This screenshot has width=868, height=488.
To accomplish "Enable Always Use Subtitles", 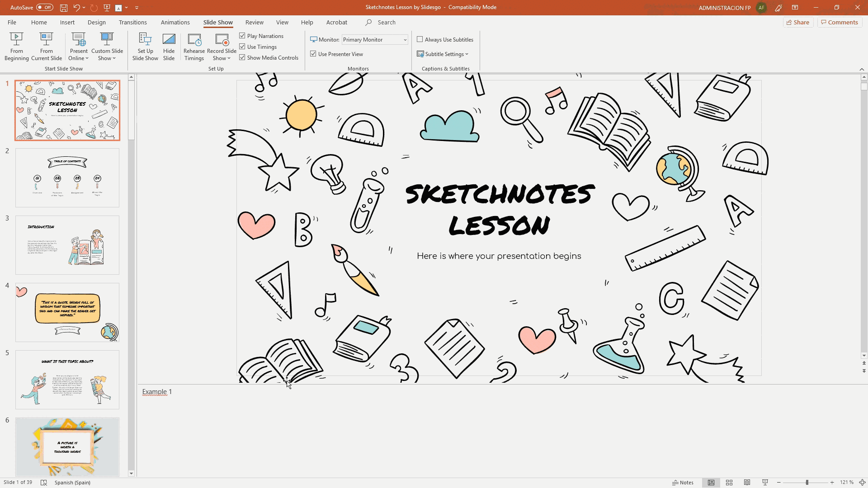I will click(420, 39).
